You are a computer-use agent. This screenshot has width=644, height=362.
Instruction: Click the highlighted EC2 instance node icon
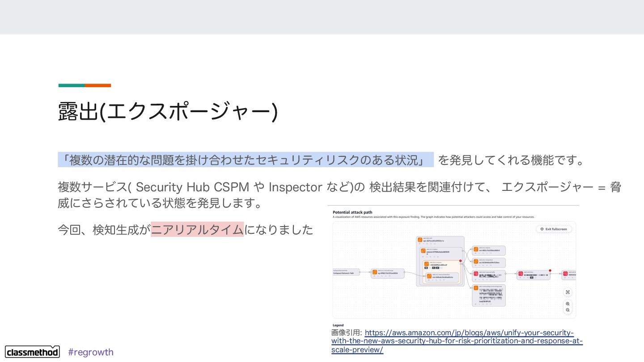[427, 264]
